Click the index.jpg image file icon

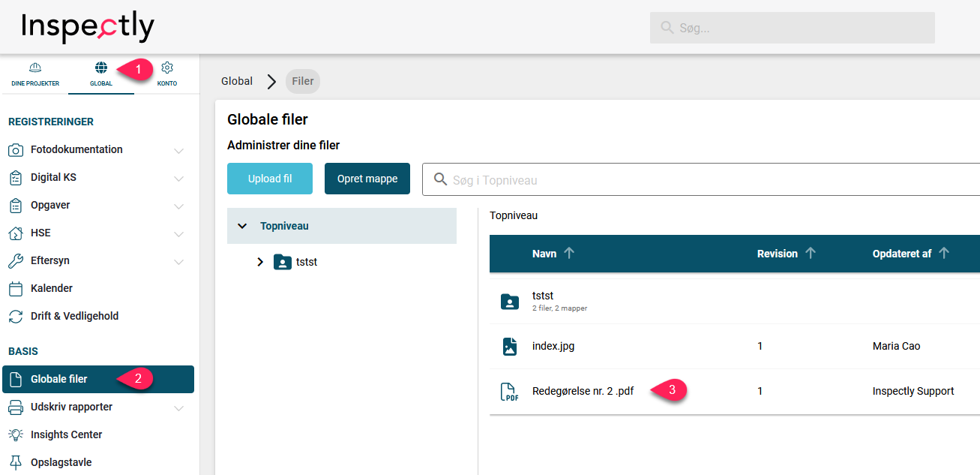[510, 347]
